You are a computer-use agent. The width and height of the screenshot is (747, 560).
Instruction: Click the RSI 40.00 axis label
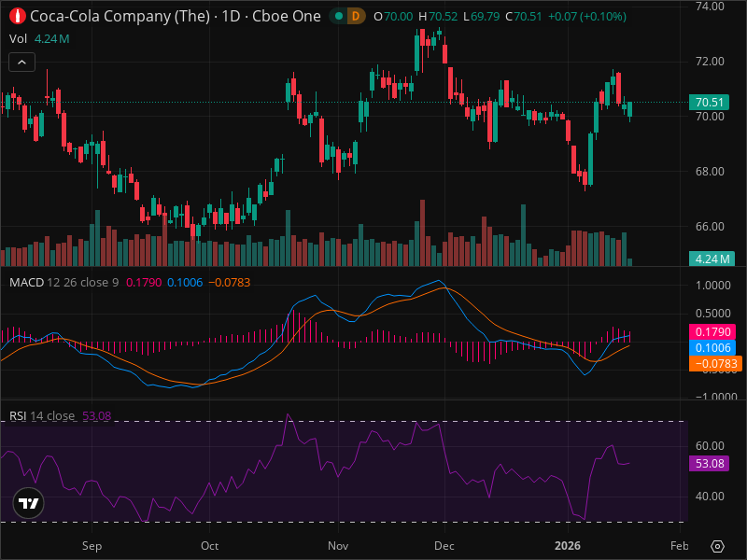[x=710, y=497]
